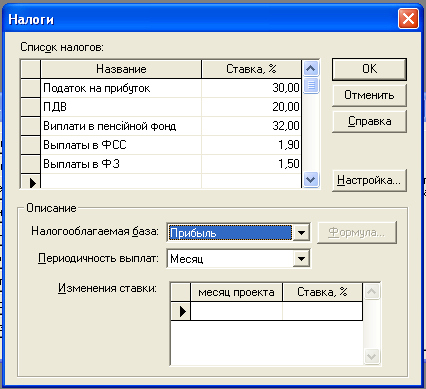This screenshot has width=426, height=389.
Task: Click empty rate cell in rate changes table
Action: 322,311
